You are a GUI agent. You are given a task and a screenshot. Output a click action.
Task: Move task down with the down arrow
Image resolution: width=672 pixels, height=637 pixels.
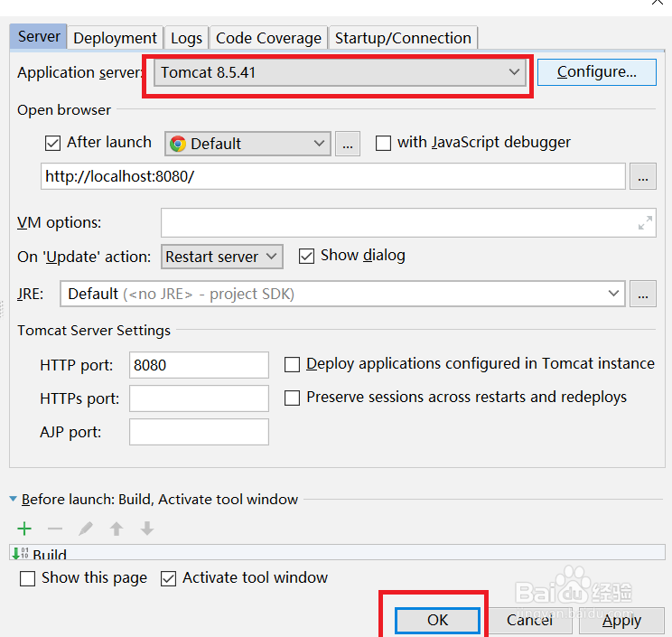coord(147,529)
